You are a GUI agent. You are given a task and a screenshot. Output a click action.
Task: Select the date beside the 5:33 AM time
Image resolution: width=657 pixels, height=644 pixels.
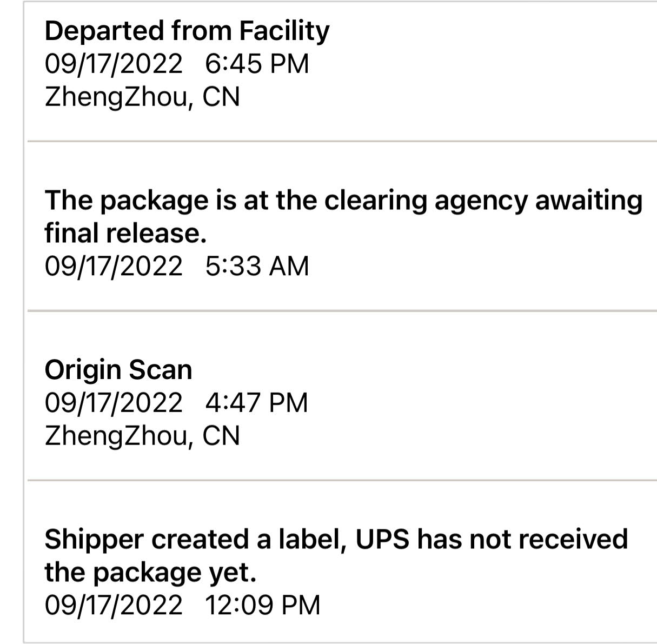click(114, 266)
